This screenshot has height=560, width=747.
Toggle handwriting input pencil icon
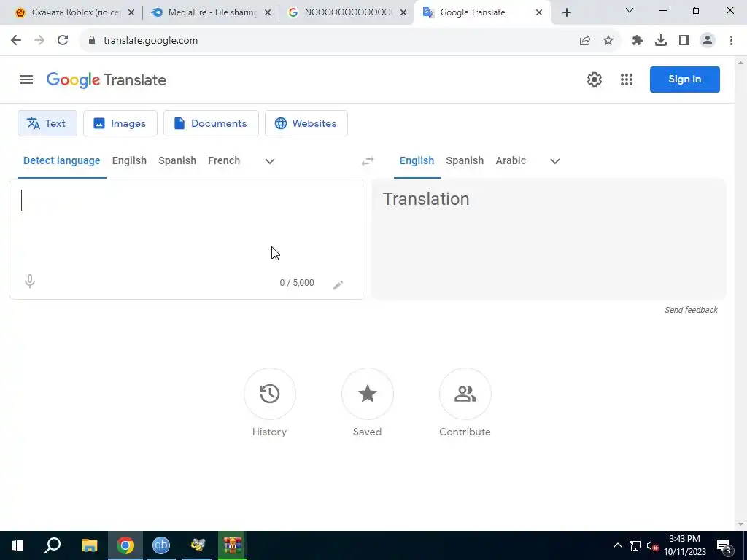(x=338, y=285)
